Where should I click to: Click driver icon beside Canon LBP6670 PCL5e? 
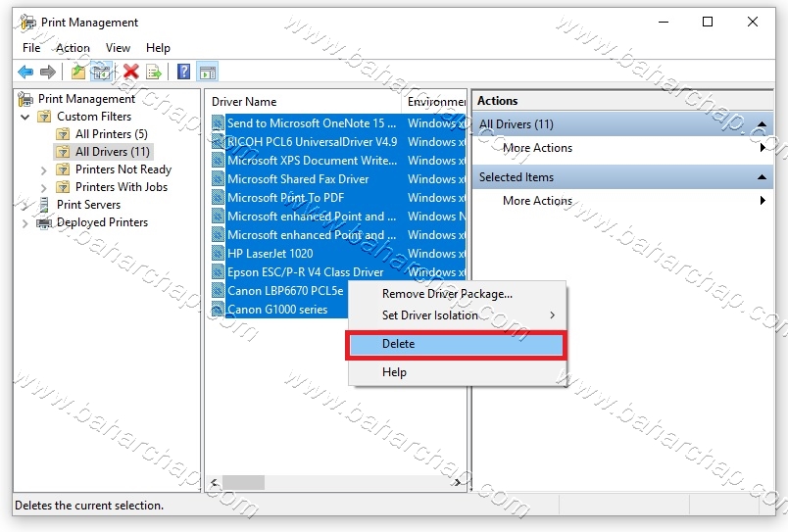[x=218, y=290]
